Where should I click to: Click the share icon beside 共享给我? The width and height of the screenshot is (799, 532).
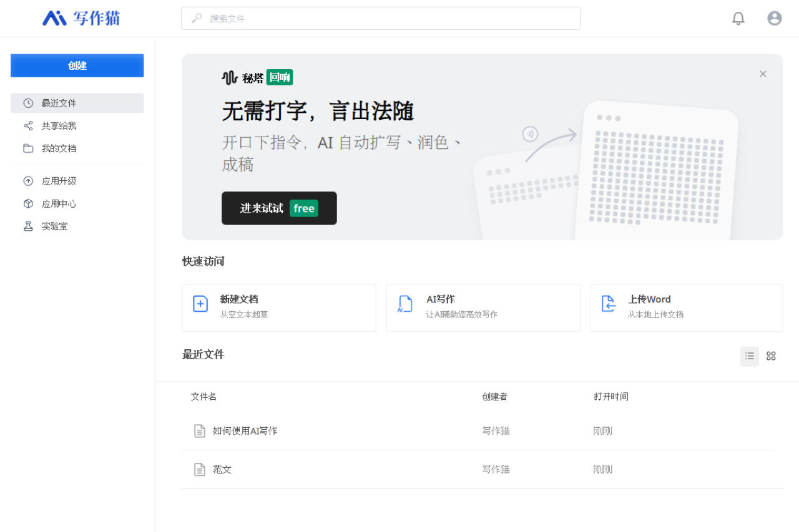[x=28, y=126]
